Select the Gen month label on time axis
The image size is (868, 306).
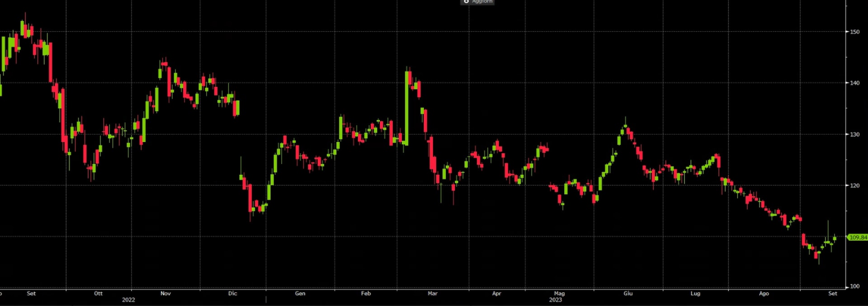tap(300, 293)
